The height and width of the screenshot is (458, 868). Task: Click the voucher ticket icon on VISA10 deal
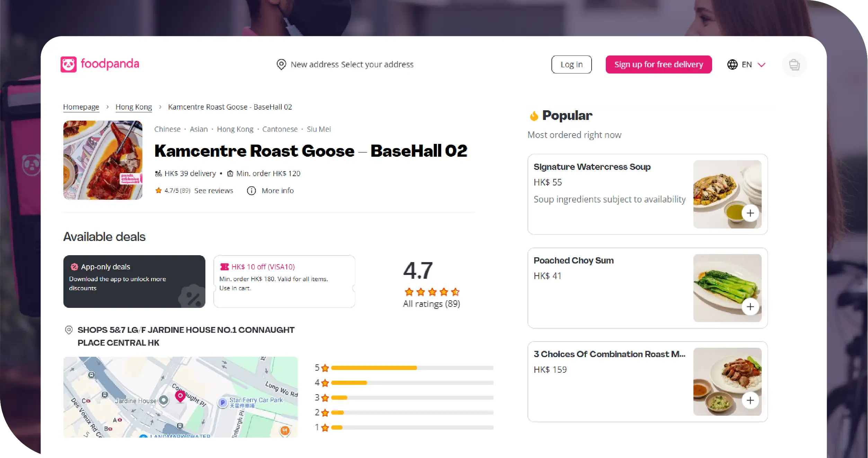point(225,267)
